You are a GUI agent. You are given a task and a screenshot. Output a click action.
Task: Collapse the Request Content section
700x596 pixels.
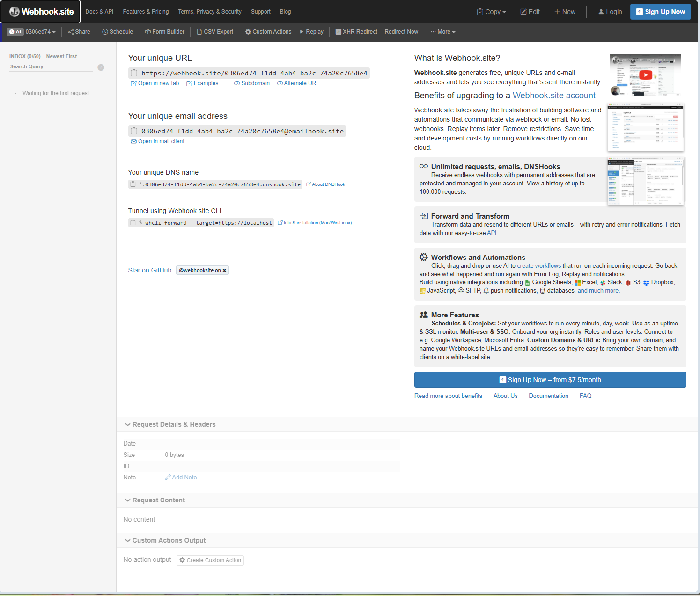155,500
